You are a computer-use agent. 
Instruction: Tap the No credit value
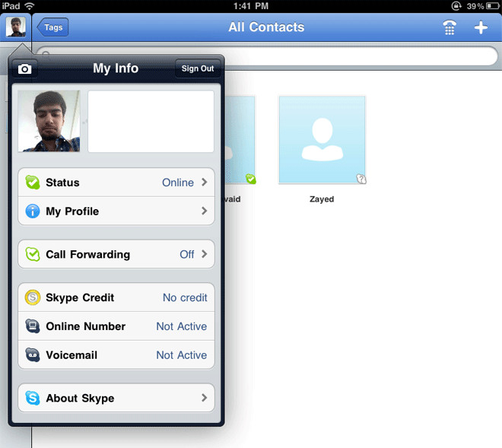click(185, 297)
